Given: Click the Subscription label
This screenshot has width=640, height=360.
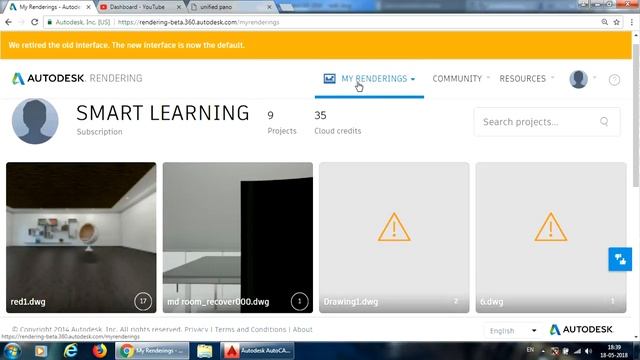Looking at the screenshot, I should tap(99, 132).
